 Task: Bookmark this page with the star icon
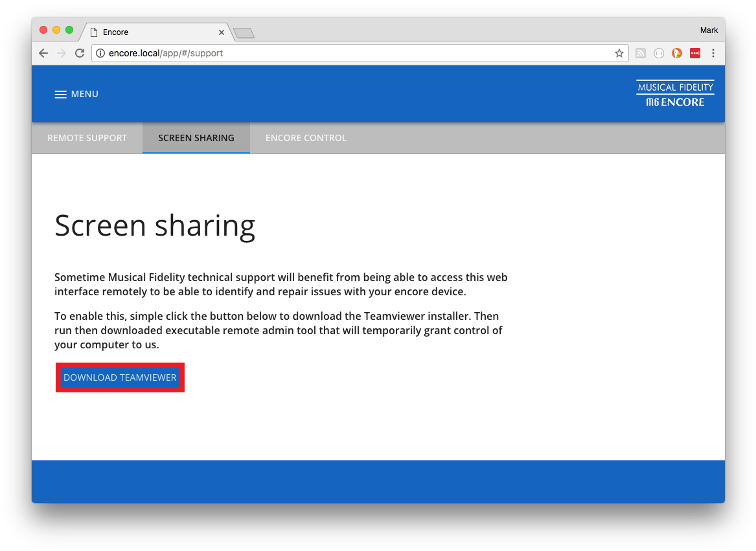(x=619, y=54)
